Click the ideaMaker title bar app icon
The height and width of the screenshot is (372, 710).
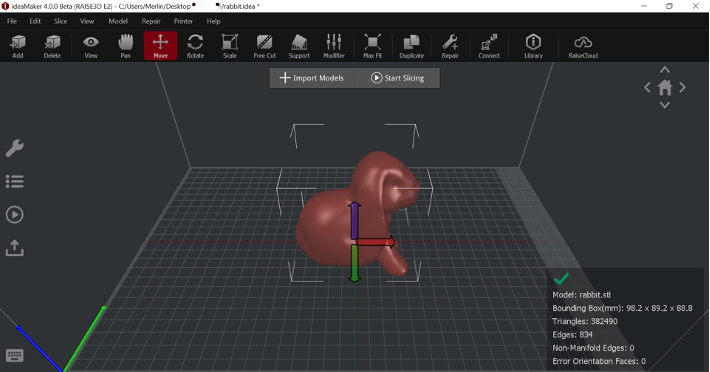5,6
